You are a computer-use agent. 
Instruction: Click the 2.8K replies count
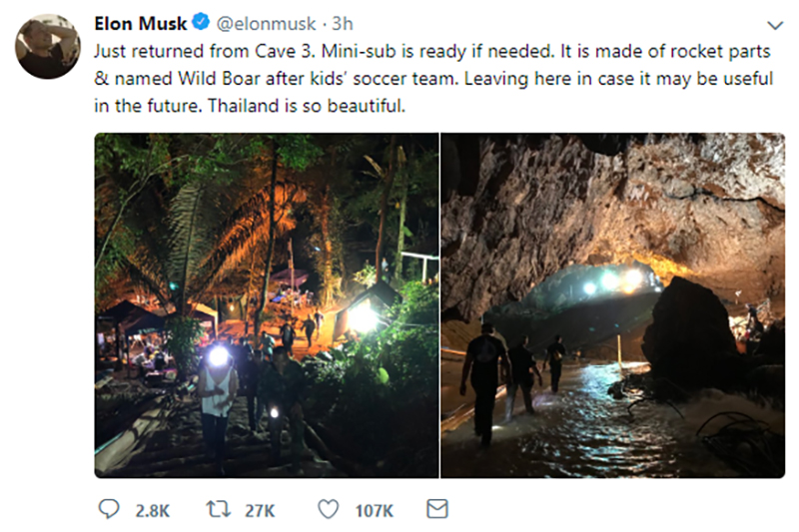click(x=152, y=511)
